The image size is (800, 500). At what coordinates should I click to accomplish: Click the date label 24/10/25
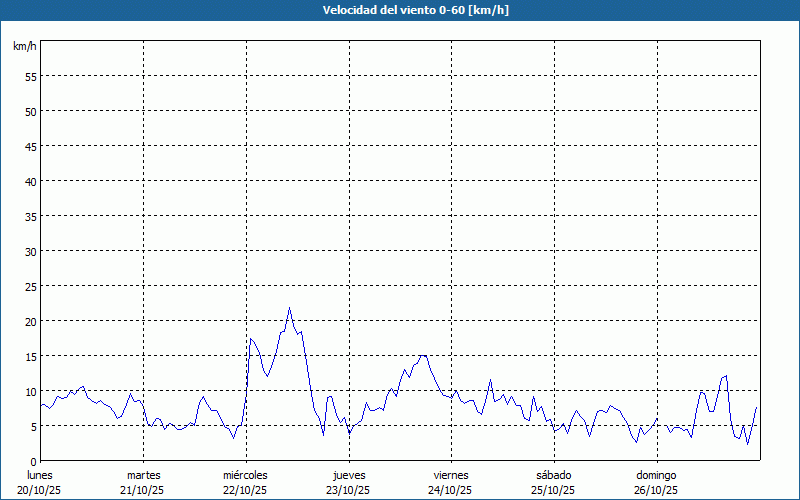[450, 490]
